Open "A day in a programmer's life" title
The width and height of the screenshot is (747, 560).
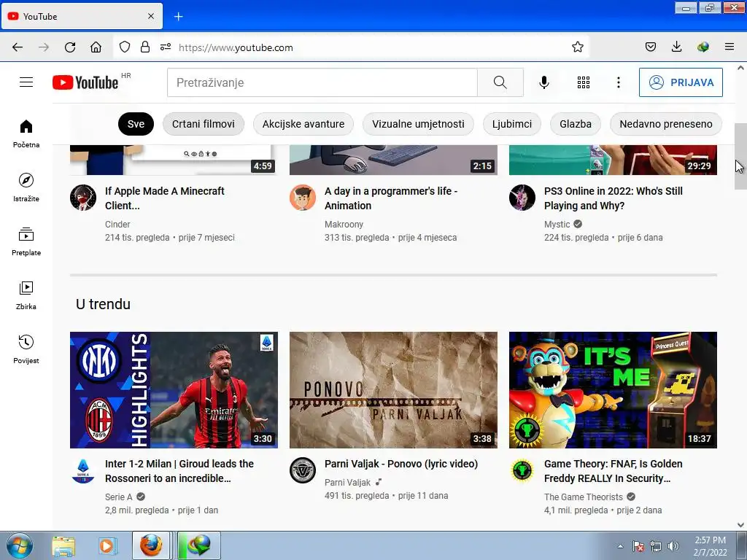tap(391, 198)
